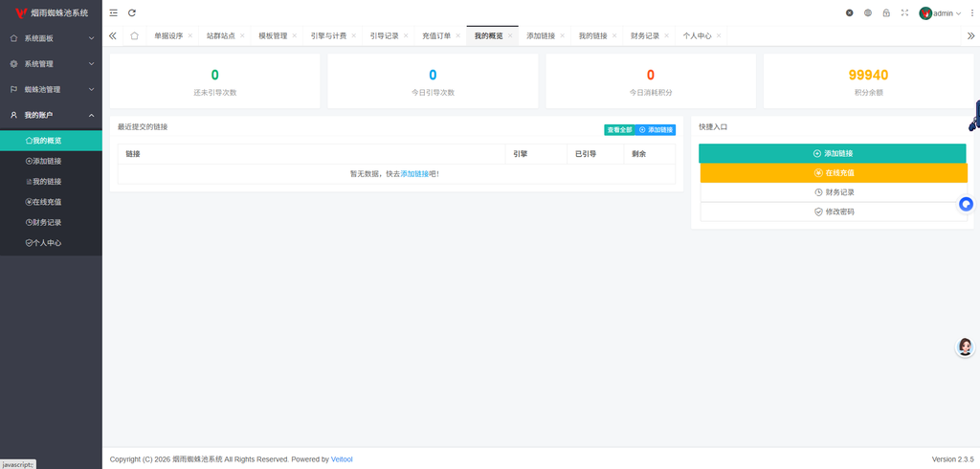Image resolution: width=980 pixels, height=469 pixels.
Task: Click the lock screen icon in header
Action: pyautogui.click(x=886, y=12)
